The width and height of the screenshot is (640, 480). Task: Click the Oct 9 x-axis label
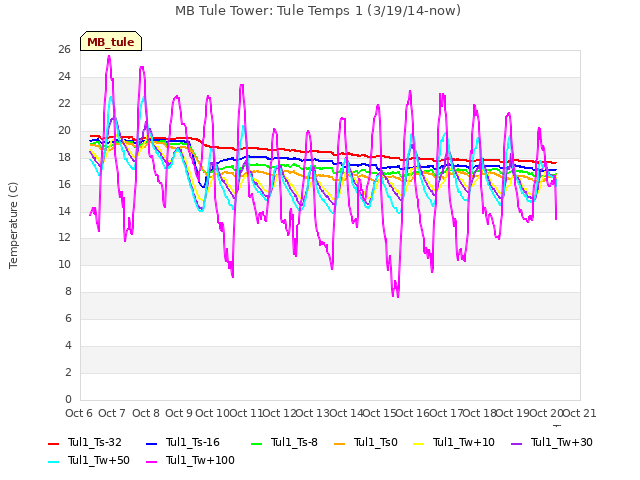point(179,413)
